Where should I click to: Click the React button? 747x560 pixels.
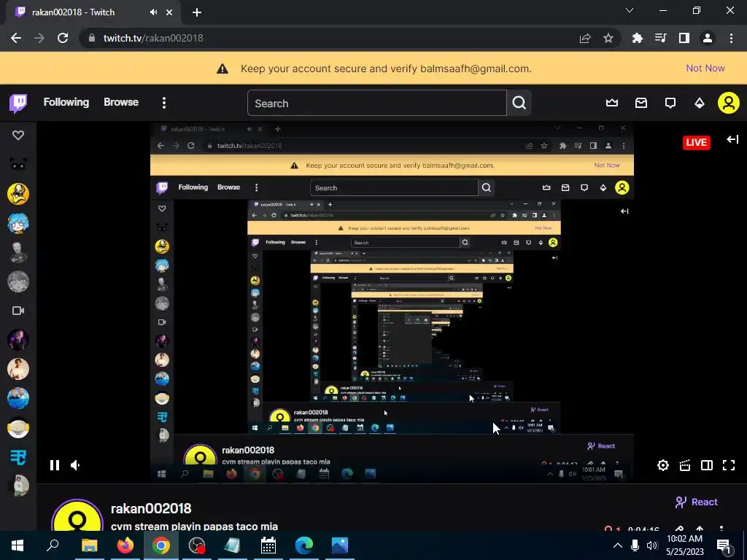[x=697, y=502]
